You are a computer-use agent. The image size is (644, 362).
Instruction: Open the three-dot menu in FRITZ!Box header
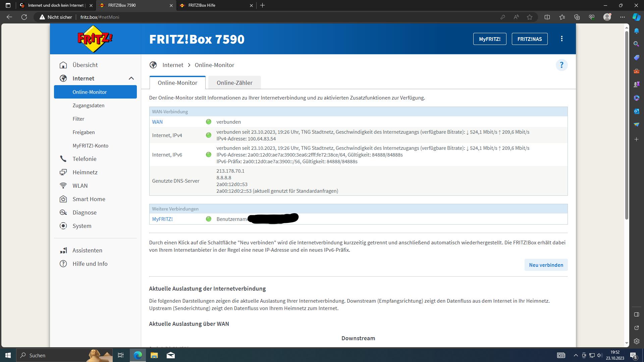[562, 39]
